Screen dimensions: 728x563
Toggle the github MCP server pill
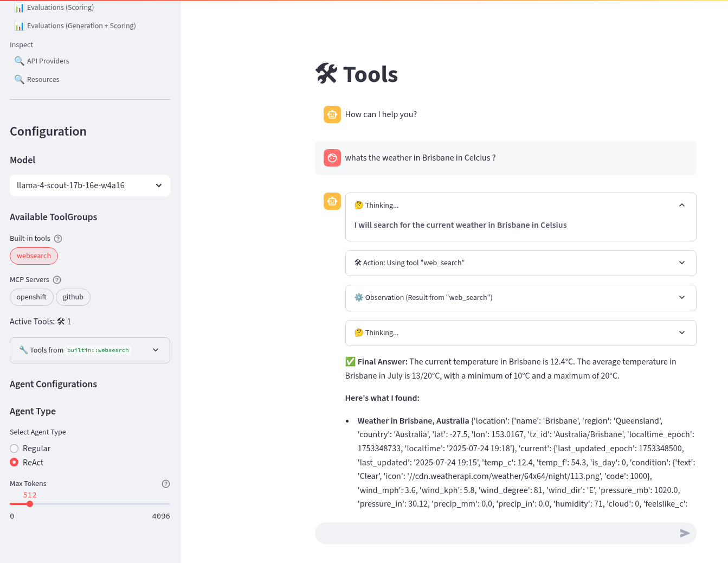(x=73, y=297)
